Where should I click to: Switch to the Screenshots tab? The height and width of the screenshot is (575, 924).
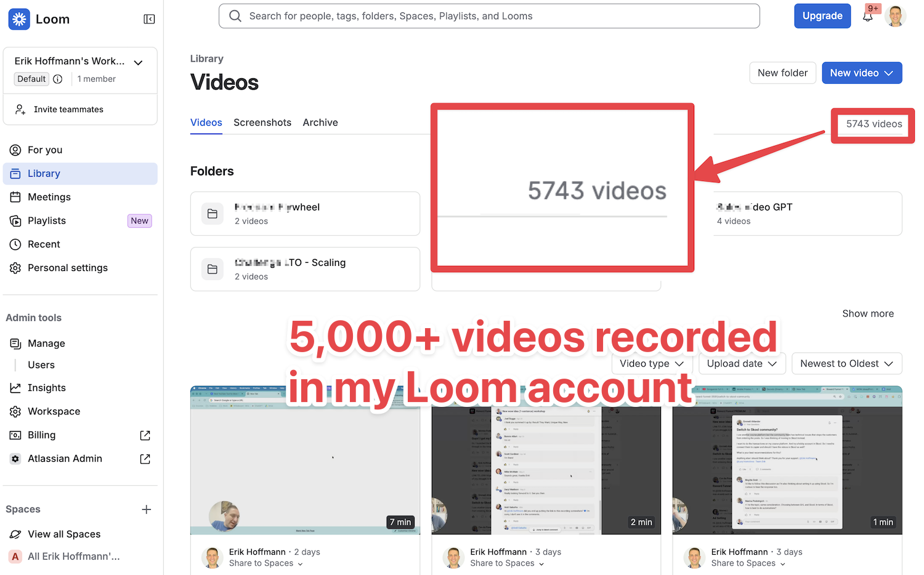(262, 123)
